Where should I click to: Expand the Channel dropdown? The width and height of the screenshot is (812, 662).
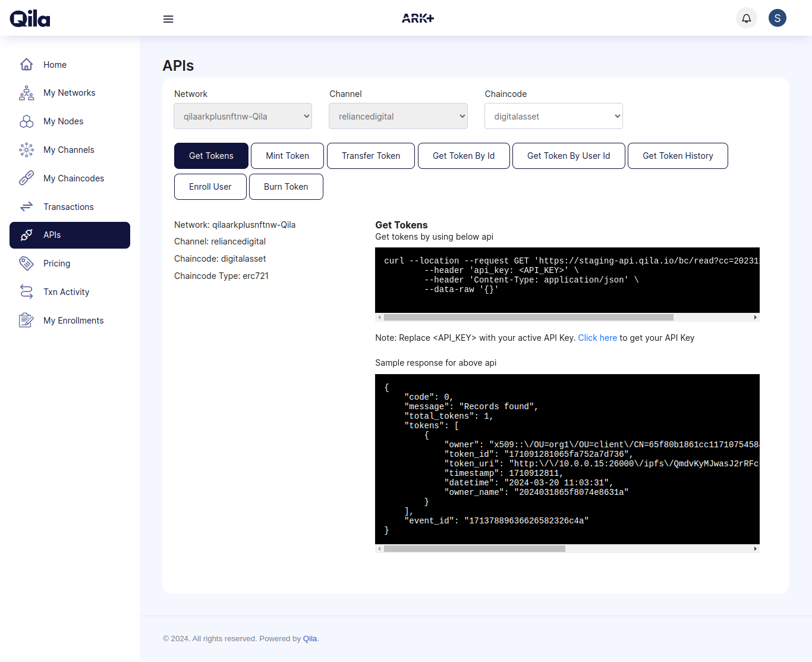(x=398, y=116)
